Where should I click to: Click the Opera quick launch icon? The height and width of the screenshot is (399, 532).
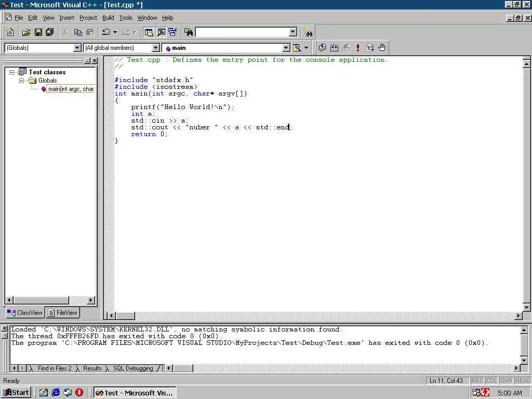(x=79, y=393)
